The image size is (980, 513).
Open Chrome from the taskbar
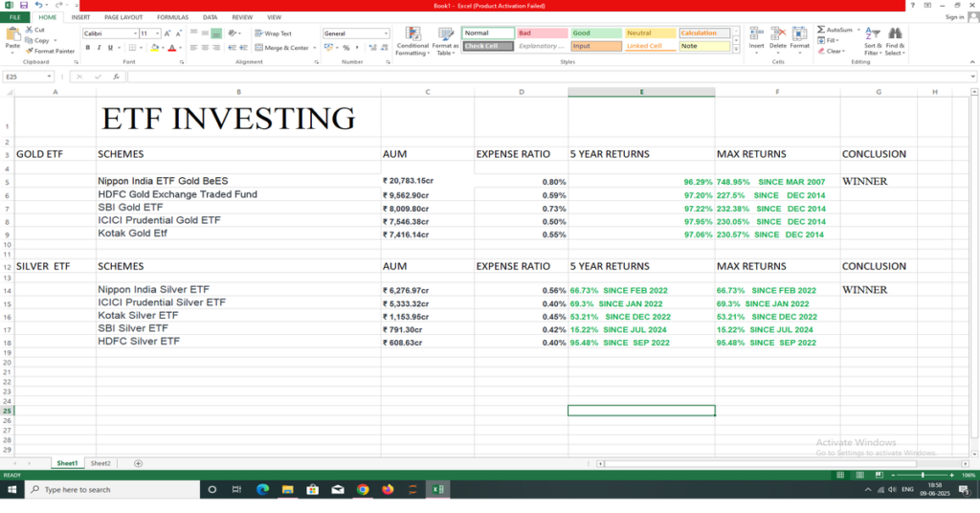click(363, 490)
